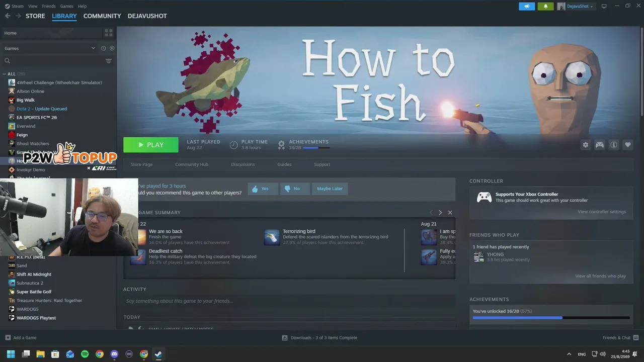Open Spotify from the taskbar
This screenshot has width=644, height=362.
coord(85,354)
